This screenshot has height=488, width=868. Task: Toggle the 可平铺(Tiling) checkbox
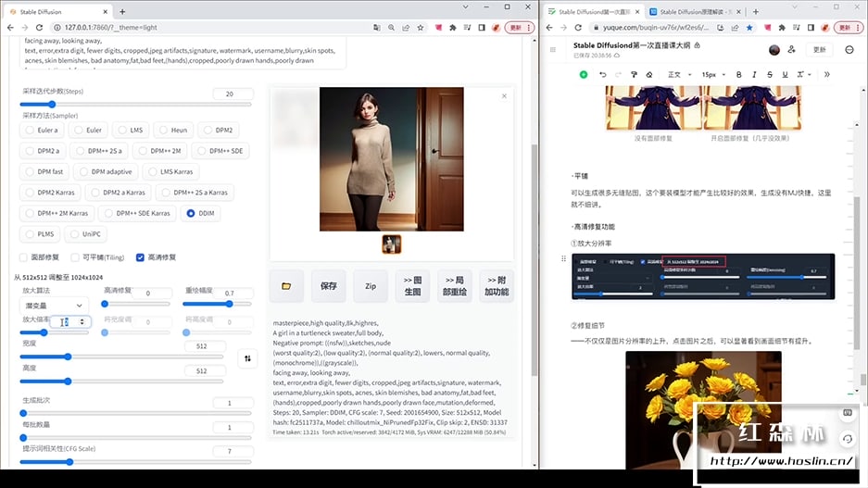pyautogui.click(x=77, y=257)
